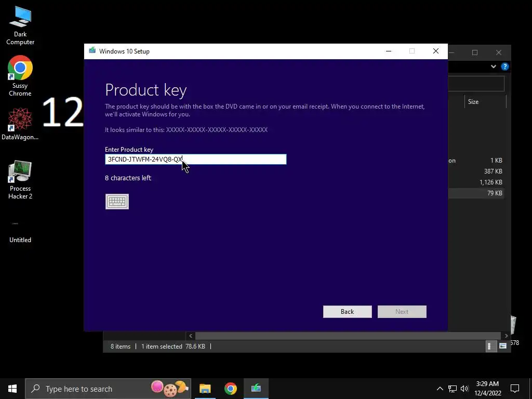This screenshot has height=399, width=532.
Task: Open Dark Computer desktop icon
Action: coord(20,25)
